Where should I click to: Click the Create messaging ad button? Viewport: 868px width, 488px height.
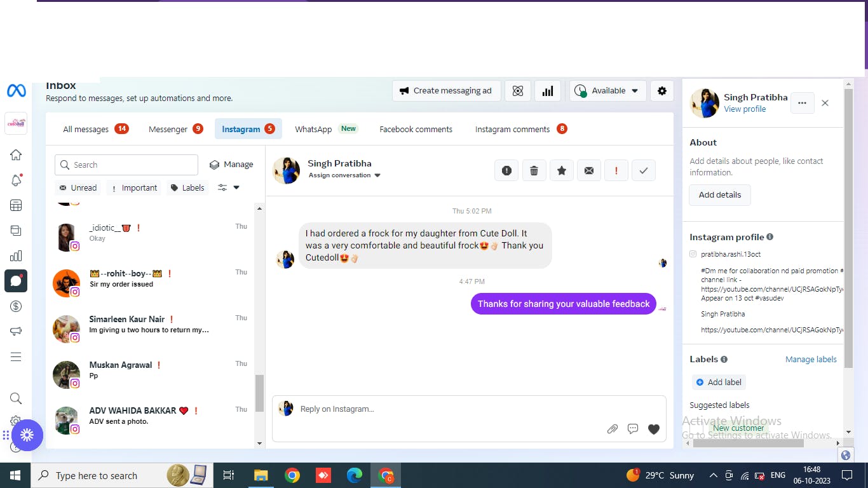tap(446, 91)
